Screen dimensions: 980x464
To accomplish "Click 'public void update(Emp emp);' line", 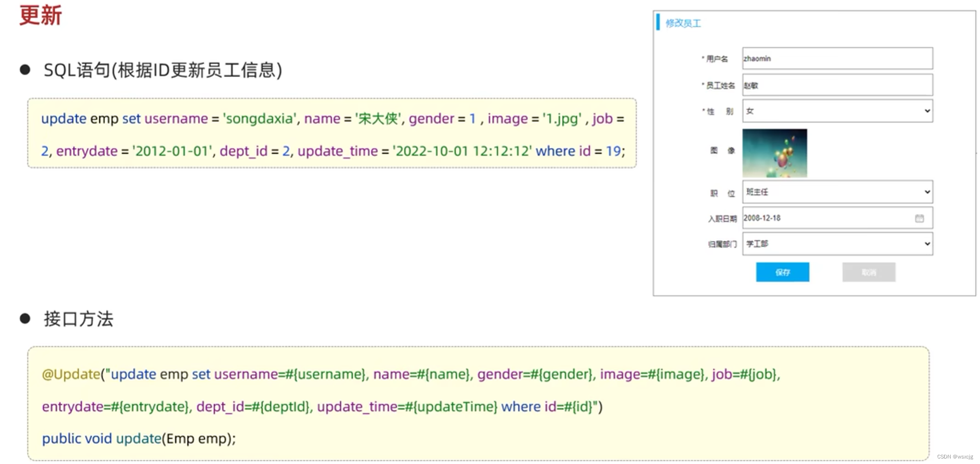I will click(139, 438).
